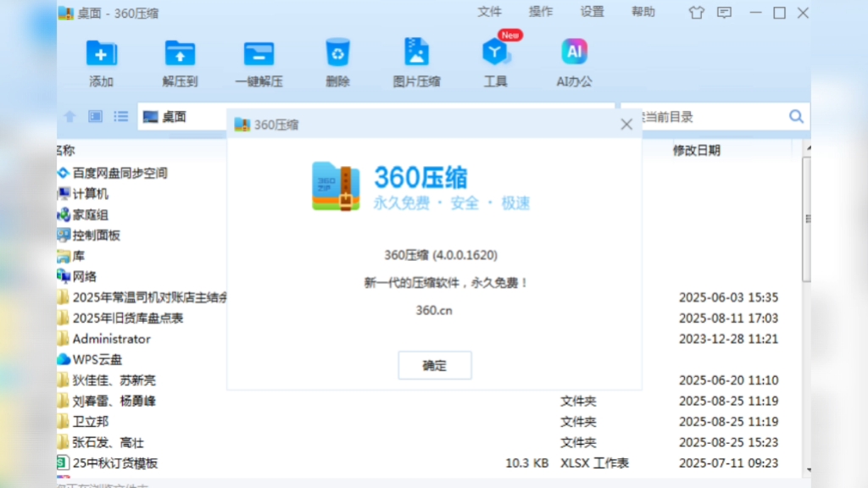Open the 帮助 menu
Viewport: 868px width, 488px height.
point(643,12)
